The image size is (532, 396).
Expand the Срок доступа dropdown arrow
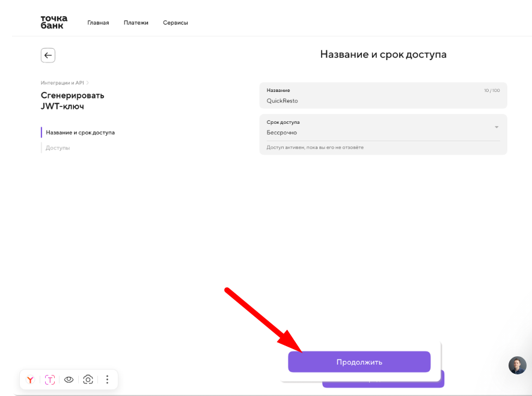coord(497,127)
